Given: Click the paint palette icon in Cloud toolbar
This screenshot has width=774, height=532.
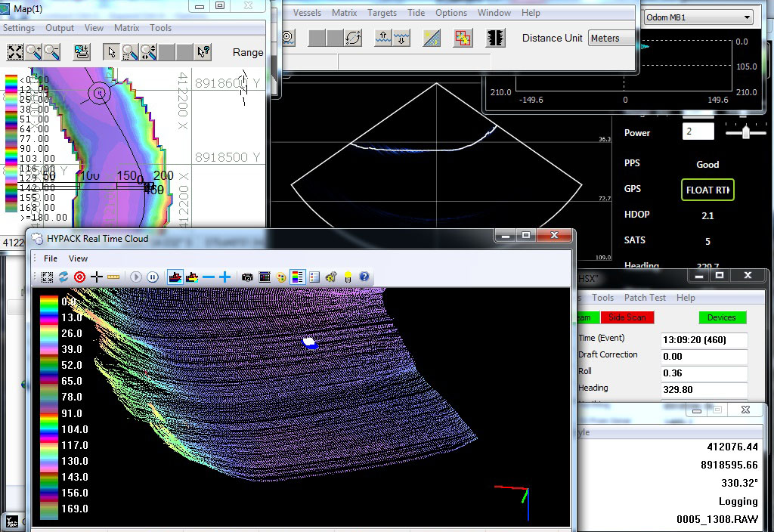Looking at the screenshot, I should tap(281, 277).
